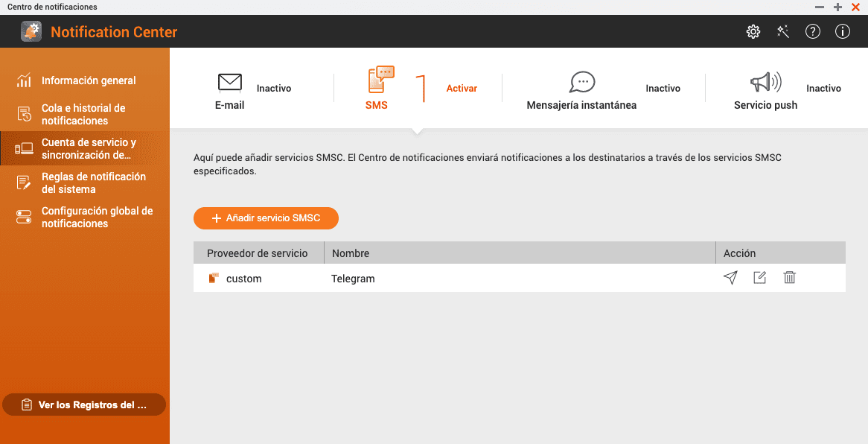Click the SMS phone icon
This screenshot has height=444, width=868.
(x=381, y=79)
